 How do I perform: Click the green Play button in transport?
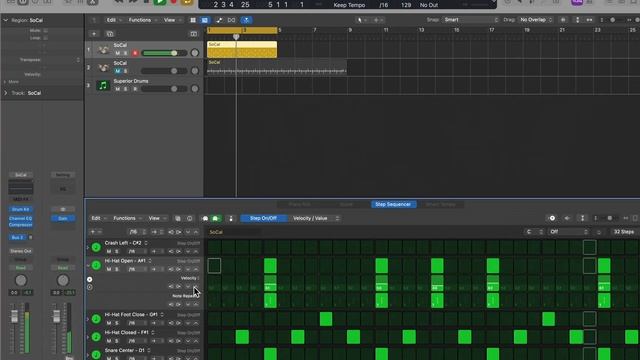point(160,2)
